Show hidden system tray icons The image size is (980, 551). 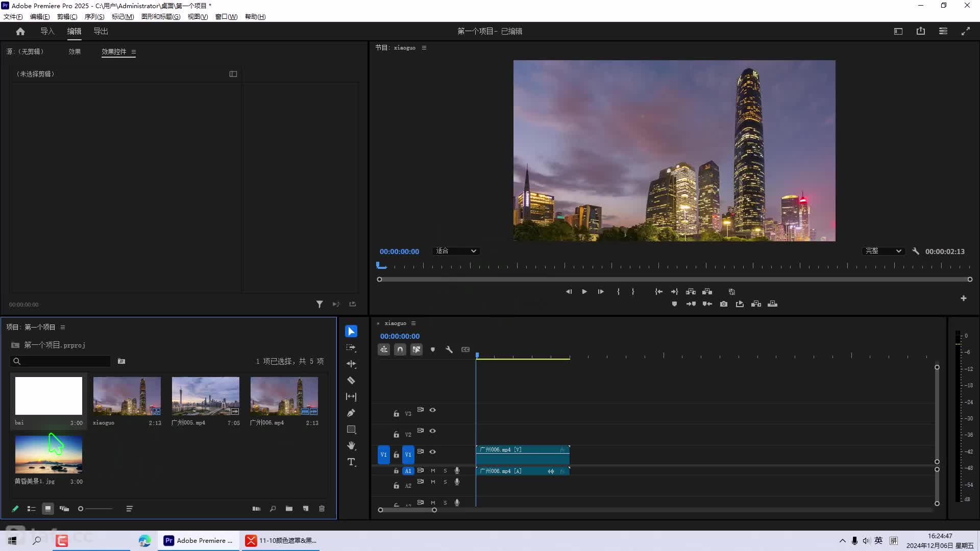click(x=842, y=541)
